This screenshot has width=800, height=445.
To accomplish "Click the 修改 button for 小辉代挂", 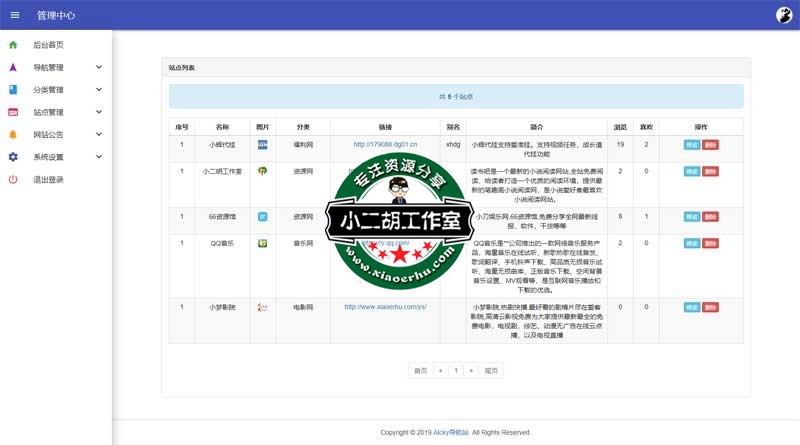I will [692, 145].
